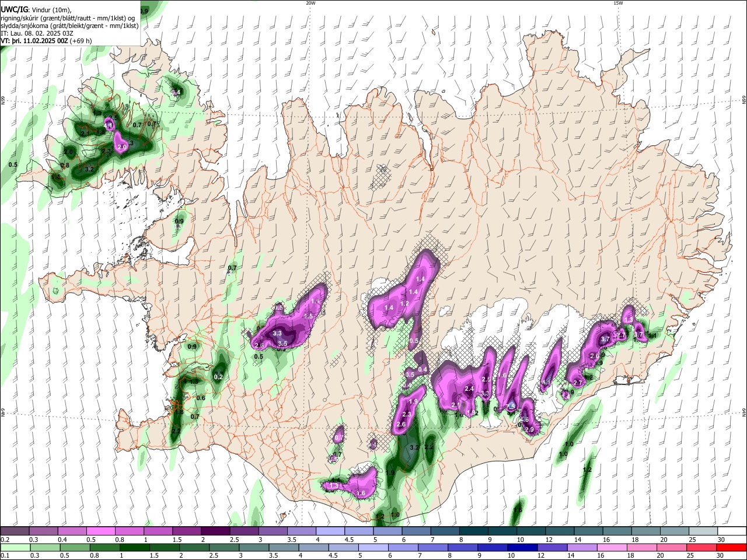This screenshot has height=560, width=747.
Task: Click the "0.8" precipitation value in the Westfjords
Action: pos(65,166)
